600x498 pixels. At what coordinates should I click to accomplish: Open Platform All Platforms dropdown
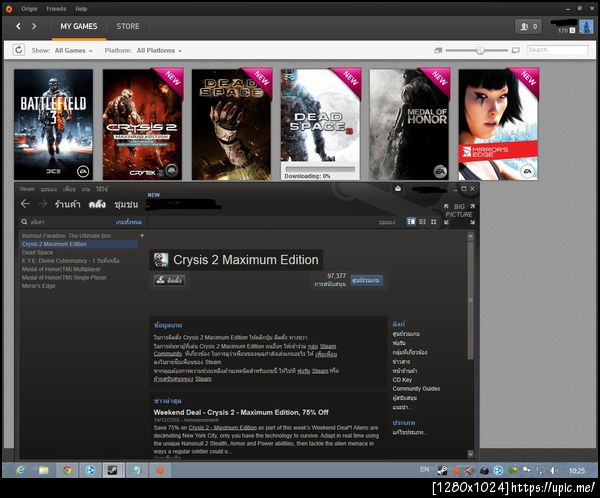coord(159,50)
